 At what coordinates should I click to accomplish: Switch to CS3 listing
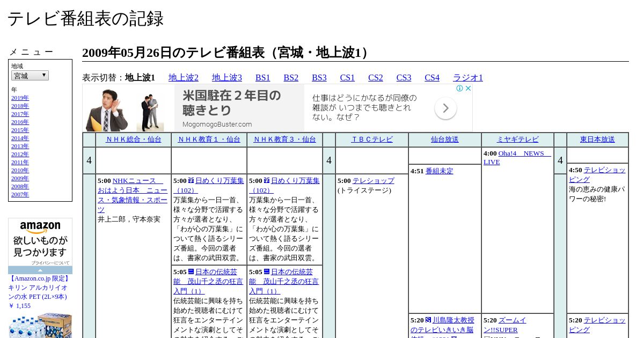click(404, 77)
